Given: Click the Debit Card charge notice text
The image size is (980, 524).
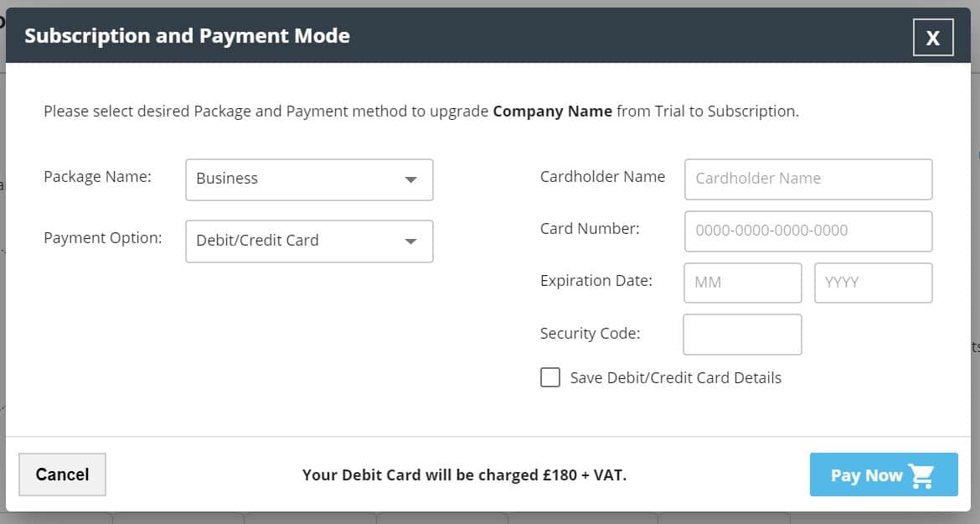Looking at the screenshot, I should coord(464,475).
